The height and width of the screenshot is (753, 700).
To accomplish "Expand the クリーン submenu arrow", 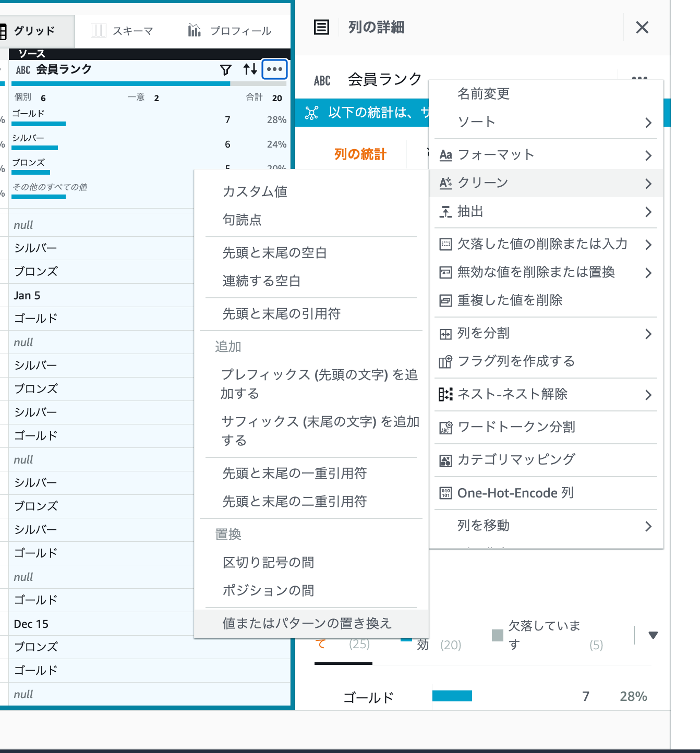I will coord(648,184).
